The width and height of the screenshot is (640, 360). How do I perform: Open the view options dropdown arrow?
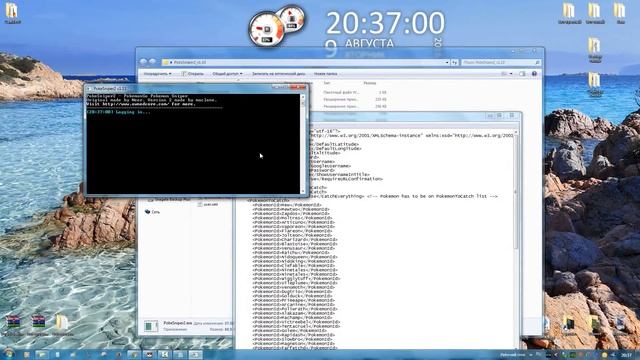[511, 74]
